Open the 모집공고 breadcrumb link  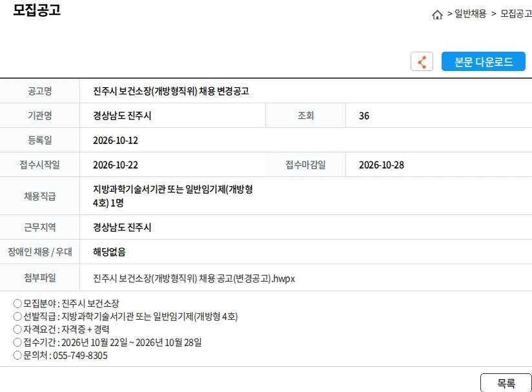tap(516, 14)
